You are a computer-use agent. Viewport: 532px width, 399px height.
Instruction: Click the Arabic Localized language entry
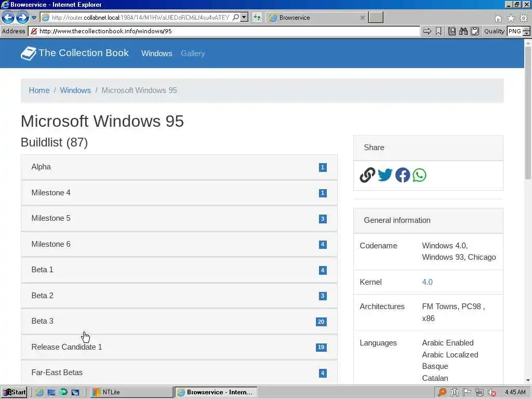pos(450,354)
